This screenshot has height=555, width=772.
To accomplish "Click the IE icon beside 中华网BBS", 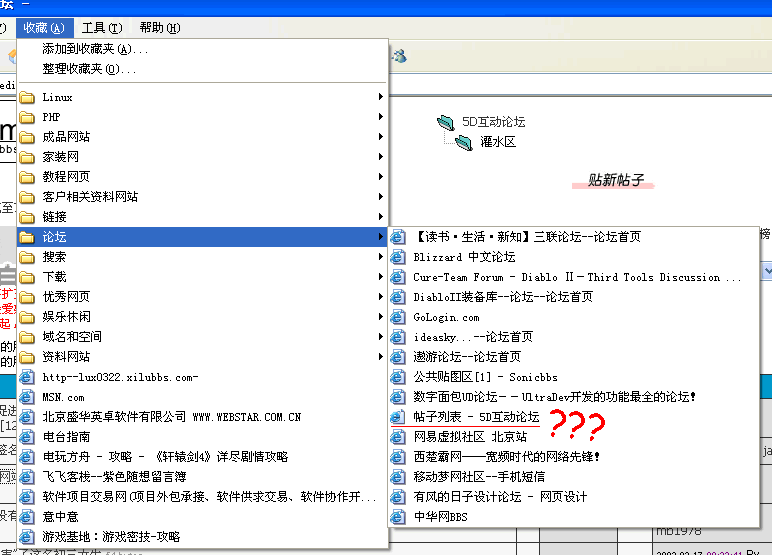I will click(398, 517).
